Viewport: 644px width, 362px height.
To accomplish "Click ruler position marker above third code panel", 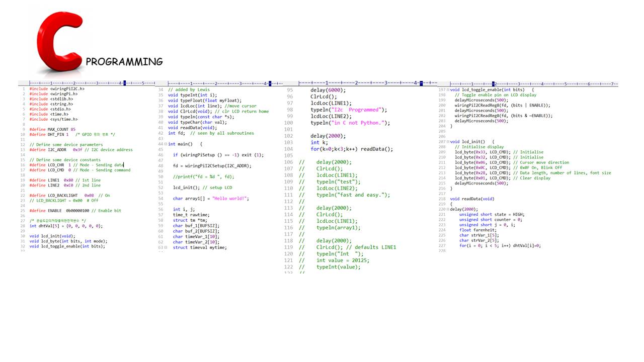I will (x=421, y=83).
